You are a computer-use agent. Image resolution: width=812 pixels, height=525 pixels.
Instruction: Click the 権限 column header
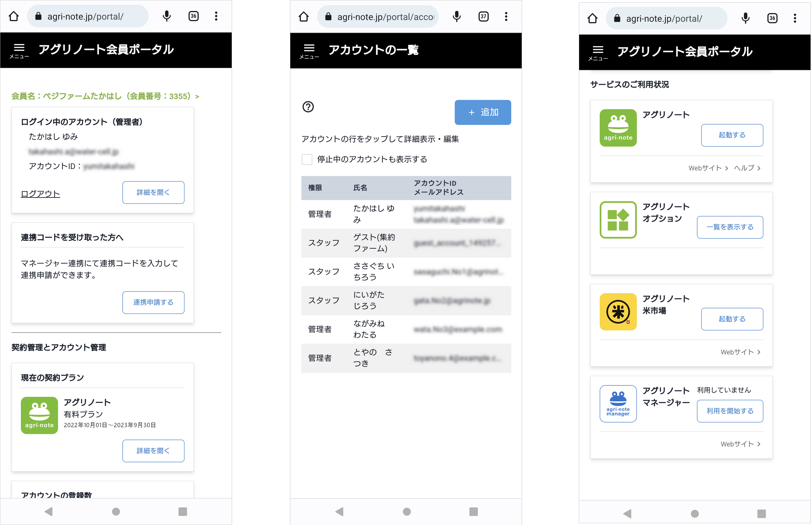click(315, 188)
